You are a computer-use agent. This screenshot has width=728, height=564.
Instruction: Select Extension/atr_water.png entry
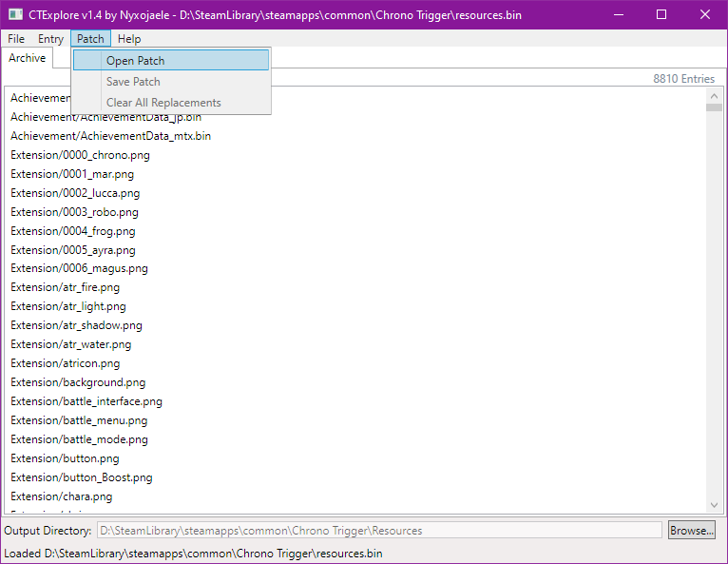coord(70,344)
